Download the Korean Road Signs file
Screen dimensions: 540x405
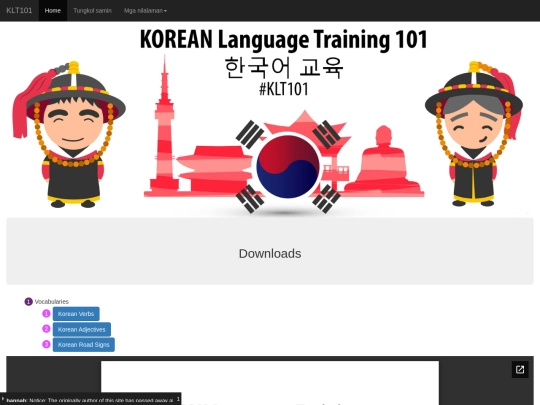tap(83, 345)
